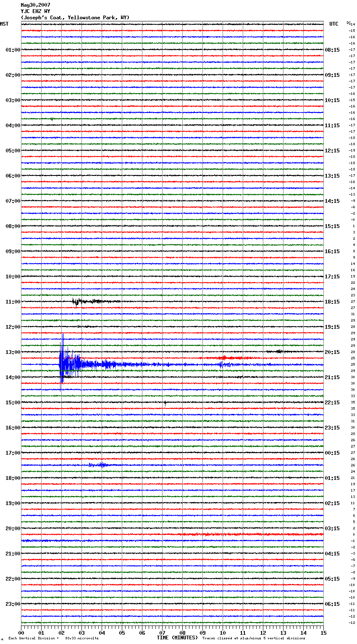Click the 07:00 MST time label
The height and width of the screenshot is (644, 357).
pyautogui.click(x=13, y=201)
